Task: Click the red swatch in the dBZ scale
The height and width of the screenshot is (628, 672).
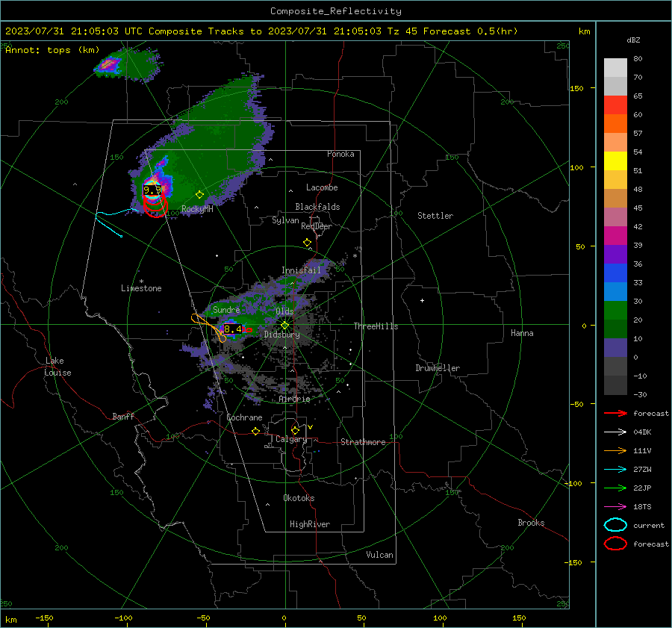Action: (615, 105)
